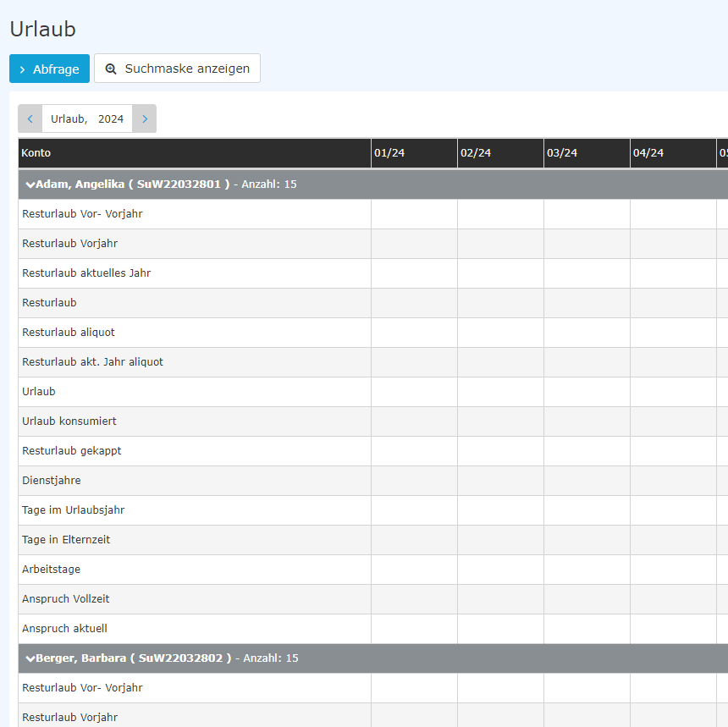Click the Urlaub, 2024 period label
Screen dimensions: 728x727
(x=87, y=118)
